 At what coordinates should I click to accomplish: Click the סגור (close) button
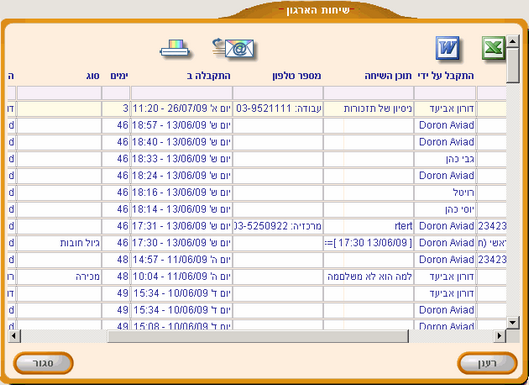coord(43,363)
